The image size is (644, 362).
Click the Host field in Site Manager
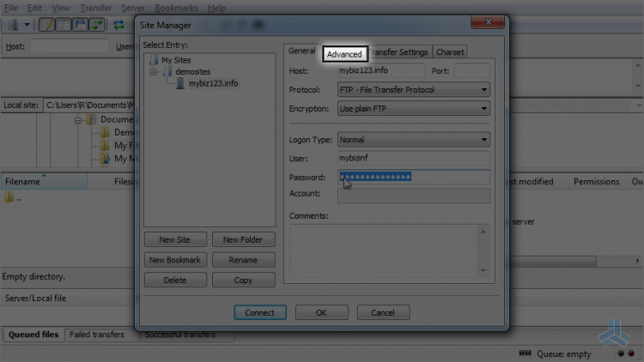[x=380, y=70]
